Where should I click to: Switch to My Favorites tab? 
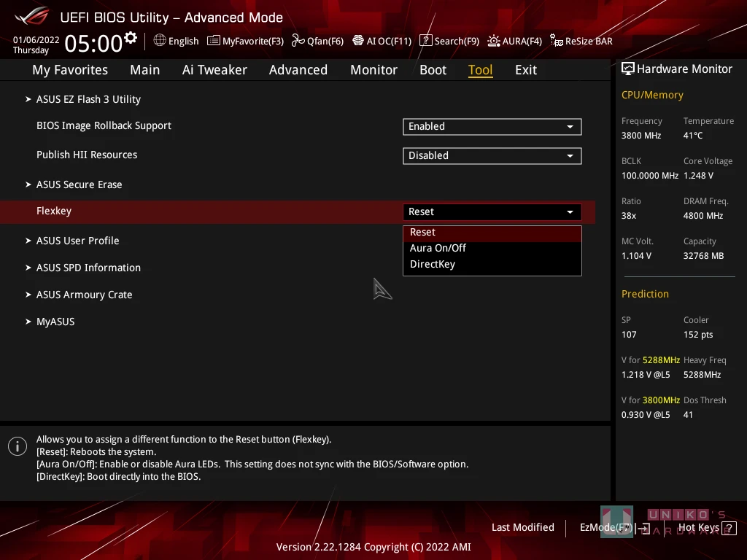tap(70, 70)
